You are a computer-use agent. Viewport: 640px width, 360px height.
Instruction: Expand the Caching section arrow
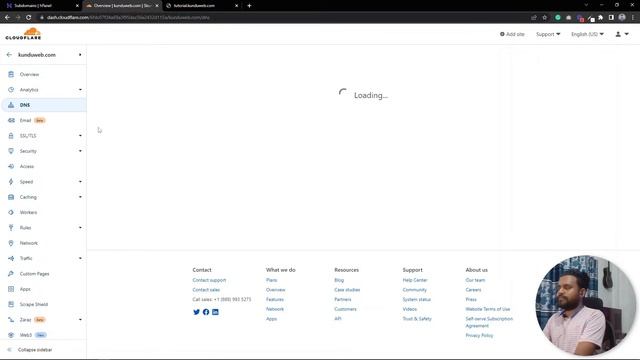pyautogui.click(x=80, y=197)
